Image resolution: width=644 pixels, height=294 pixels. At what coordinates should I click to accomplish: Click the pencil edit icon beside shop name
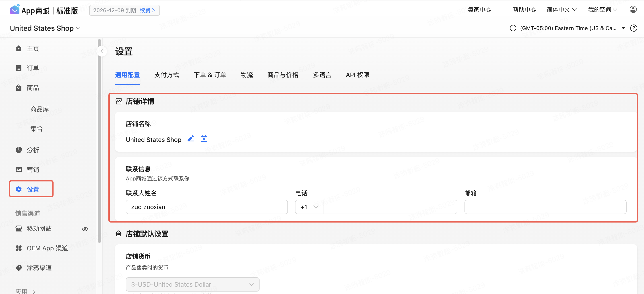coord(190,139)
